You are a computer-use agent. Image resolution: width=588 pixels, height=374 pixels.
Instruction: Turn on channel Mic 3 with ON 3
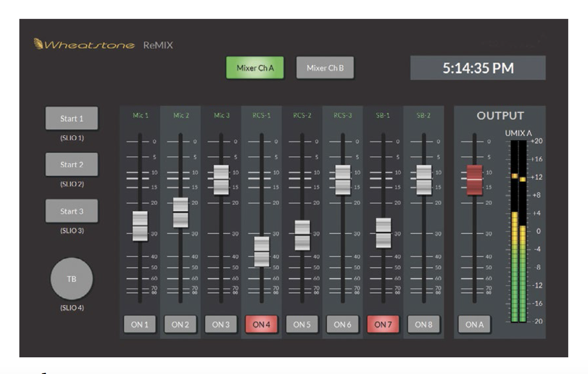(x=222, y=324)
